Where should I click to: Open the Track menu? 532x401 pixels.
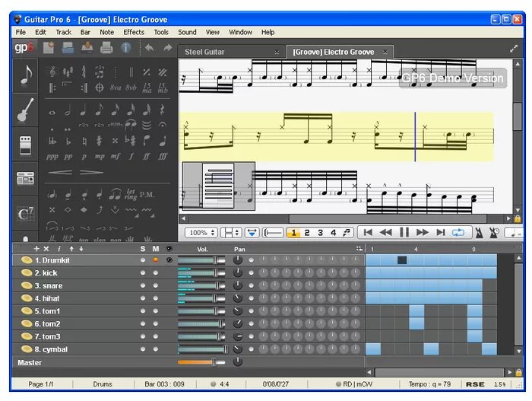[63, 32]
